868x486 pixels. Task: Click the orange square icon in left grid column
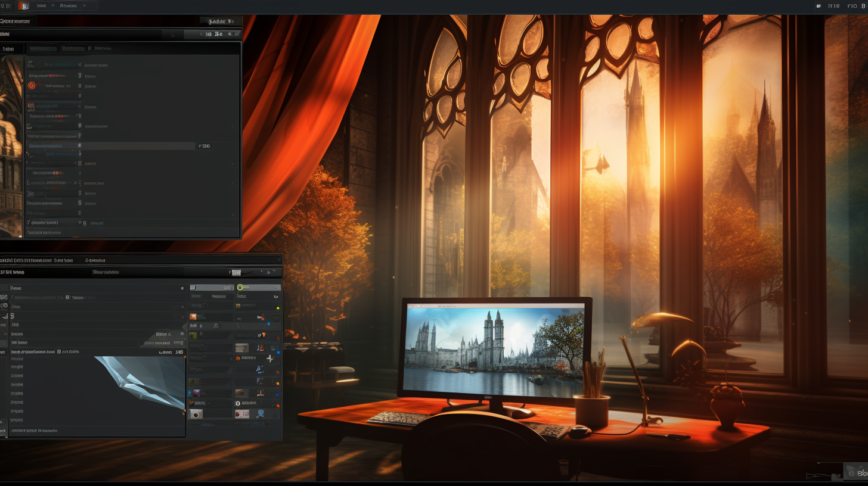point(193,317)
